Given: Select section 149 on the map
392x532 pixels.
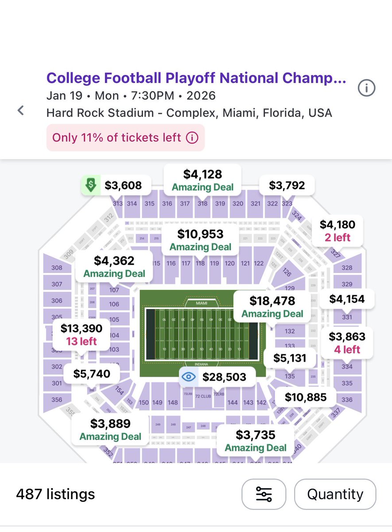Looking at the screenshot, I should [x=158, y=403].
